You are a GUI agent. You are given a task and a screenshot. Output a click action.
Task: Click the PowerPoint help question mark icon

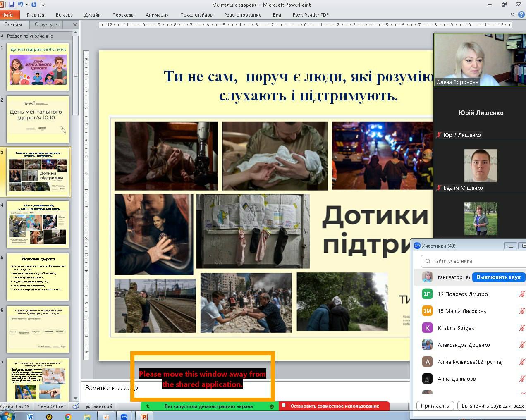click(521, 14)
